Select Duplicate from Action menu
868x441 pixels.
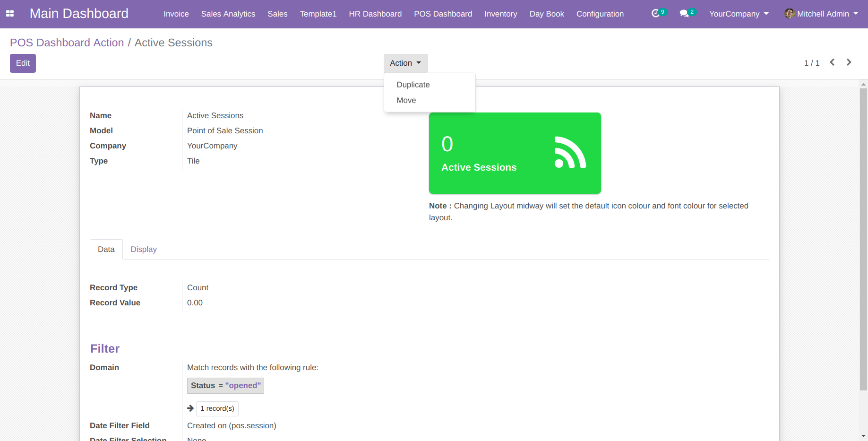(413, 85)
